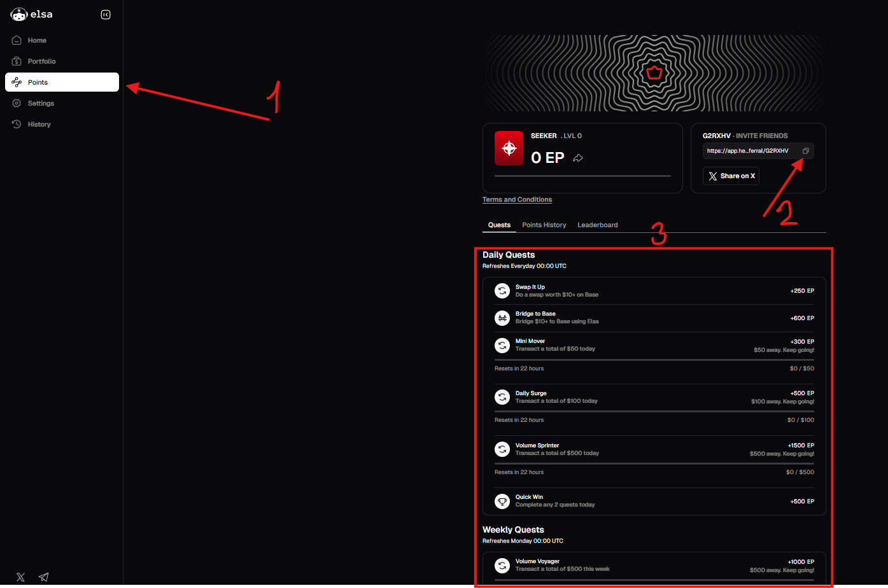Viewport: 888px width, 588px height.
Task: Open the Telegram icon at the sidebar bottom
Action: [x=43, y=577]
